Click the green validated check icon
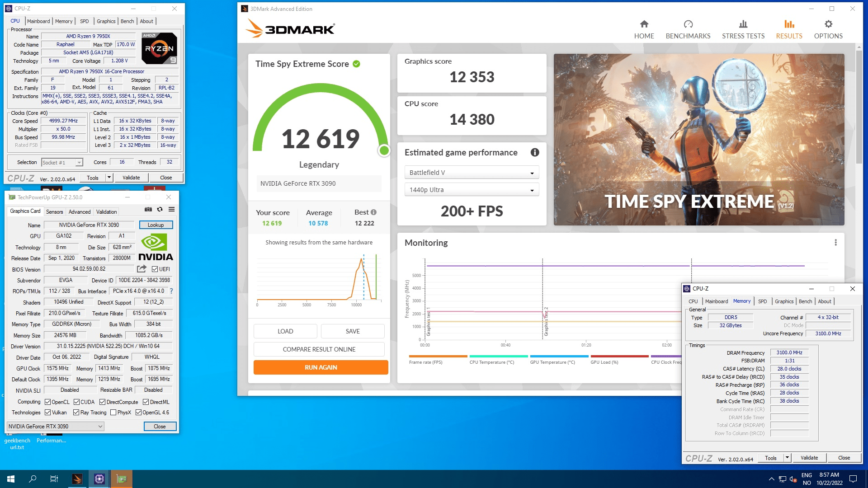 (x=356, y=64)
